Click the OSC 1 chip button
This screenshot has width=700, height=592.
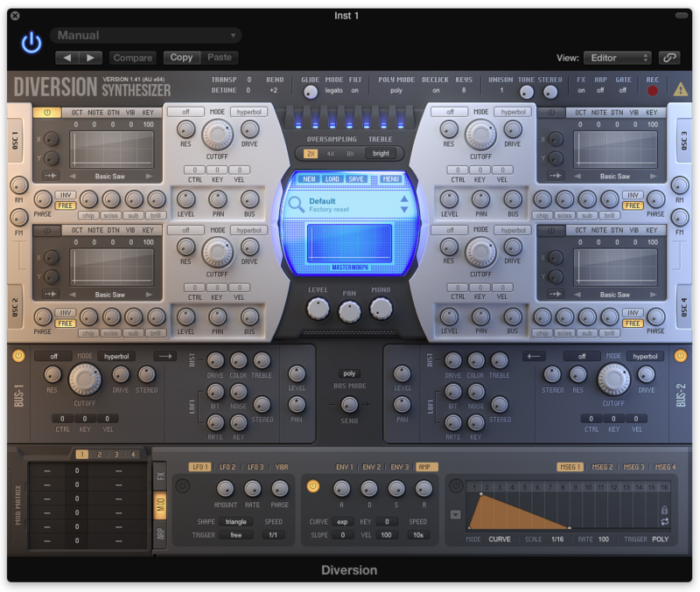[x=88, y=215]
